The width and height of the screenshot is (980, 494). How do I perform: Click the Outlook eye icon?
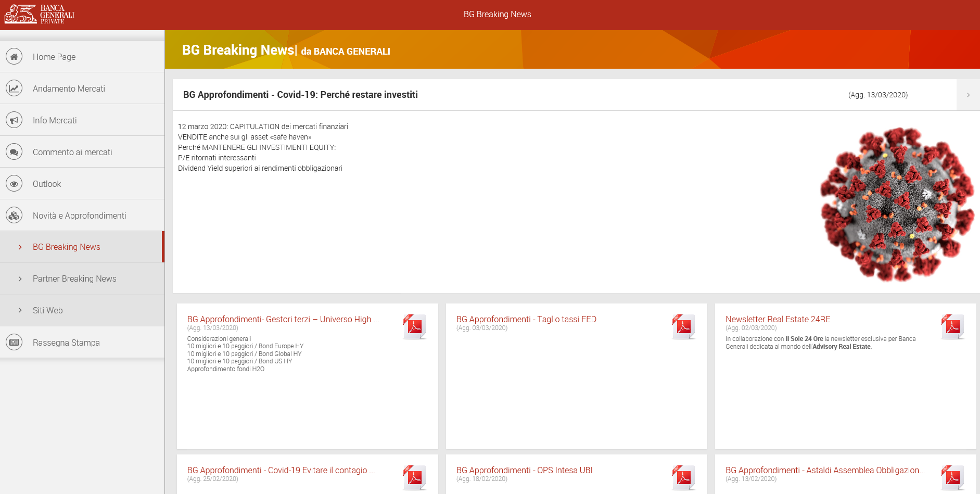click(x=14, y=183)
